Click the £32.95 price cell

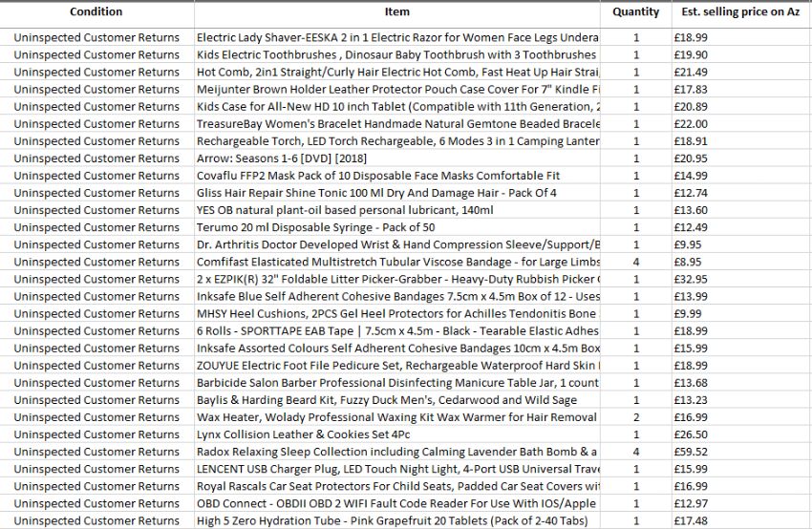coord(741,279)
